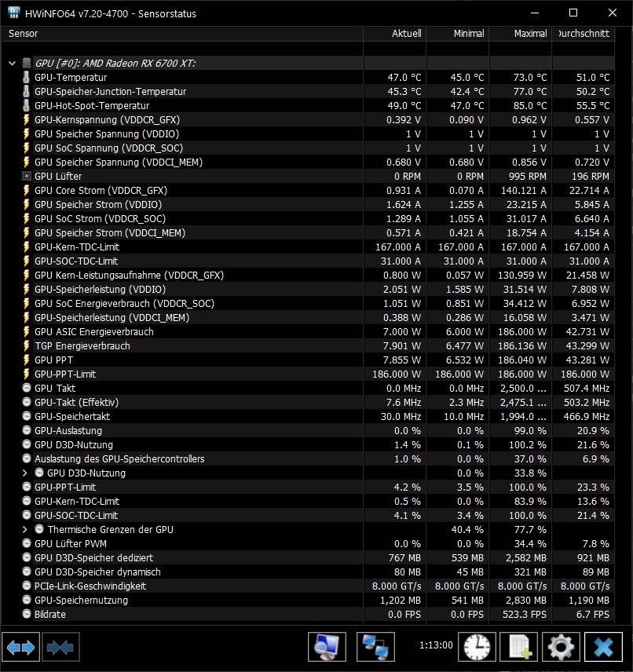Click the 99.0 % maximal GPU-Auslastung value
The image size is (633, 672).
530,430
